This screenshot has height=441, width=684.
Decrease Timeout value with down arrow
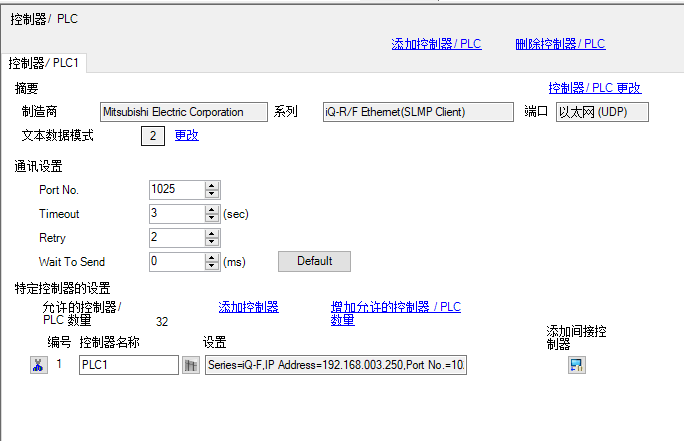point(211,217)
